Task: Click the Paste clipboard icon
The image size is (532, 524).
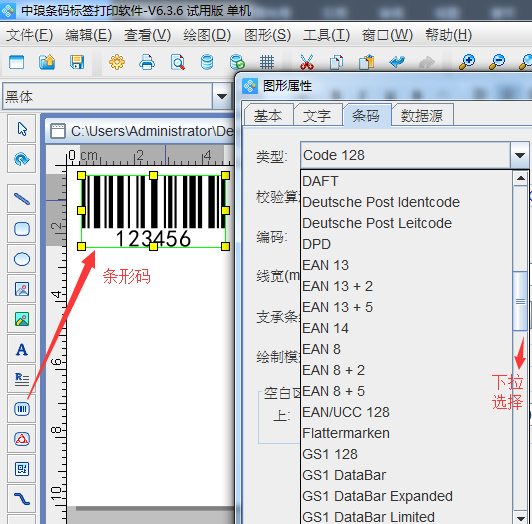Action: (x=366, y=62)
